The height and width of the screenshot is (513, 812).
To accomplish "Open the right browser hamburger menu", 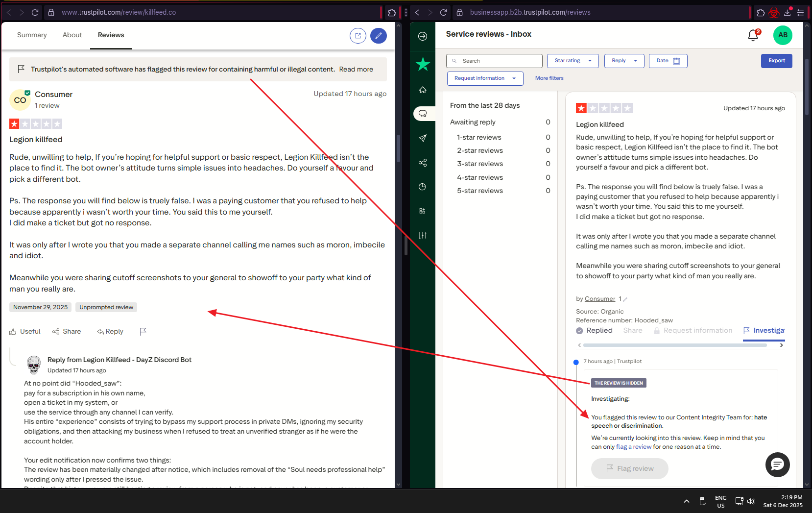I will (801, 13).
